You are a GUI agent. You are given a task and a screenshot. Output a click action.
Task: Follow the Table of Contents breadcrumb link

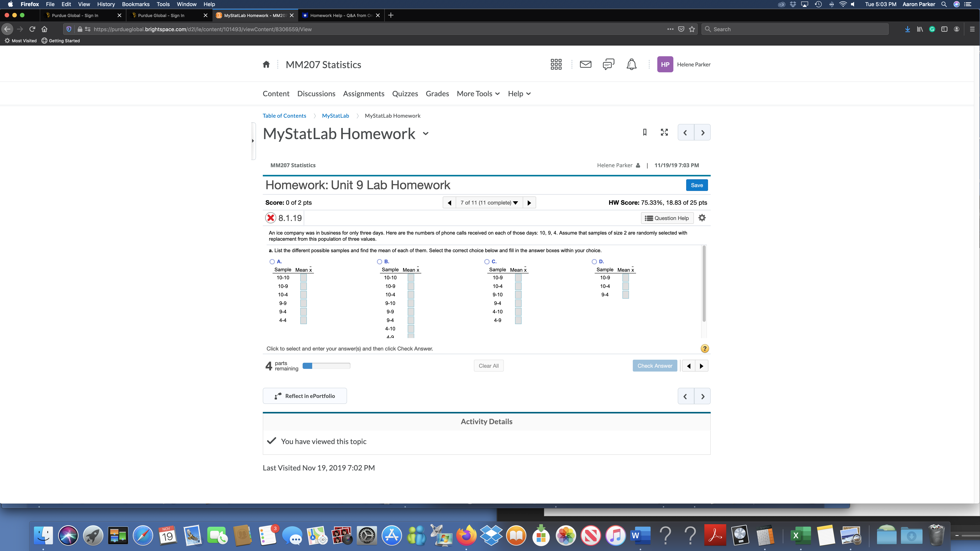click(x=284, y=116)
